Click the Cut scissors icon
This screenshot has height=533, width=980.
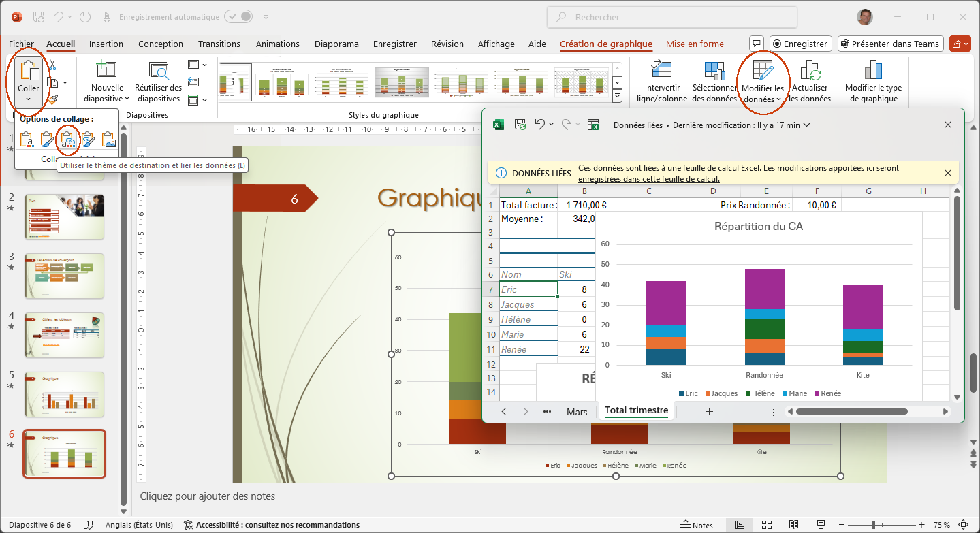(52, 66)
